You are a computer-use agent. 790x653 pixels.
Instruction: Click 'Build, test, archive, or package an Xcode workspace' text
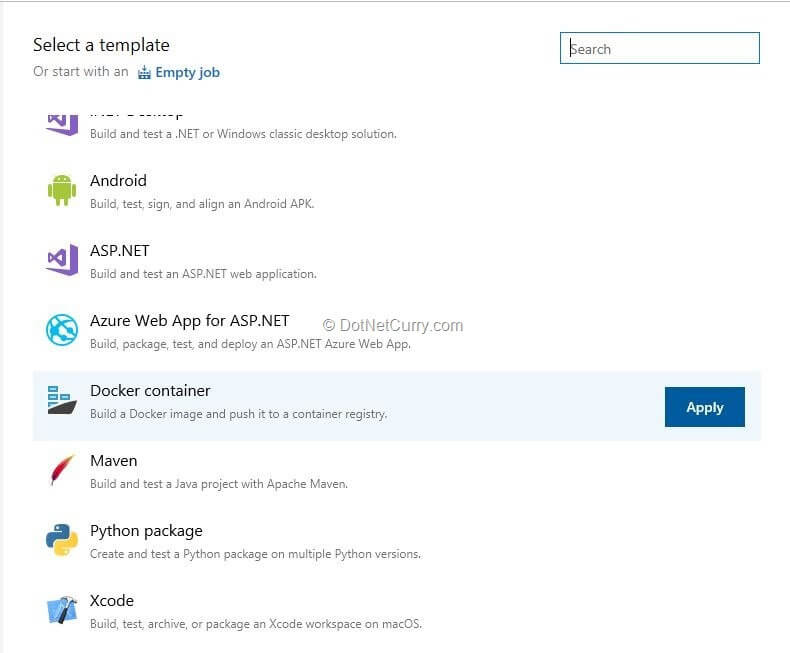pos(256,624)
